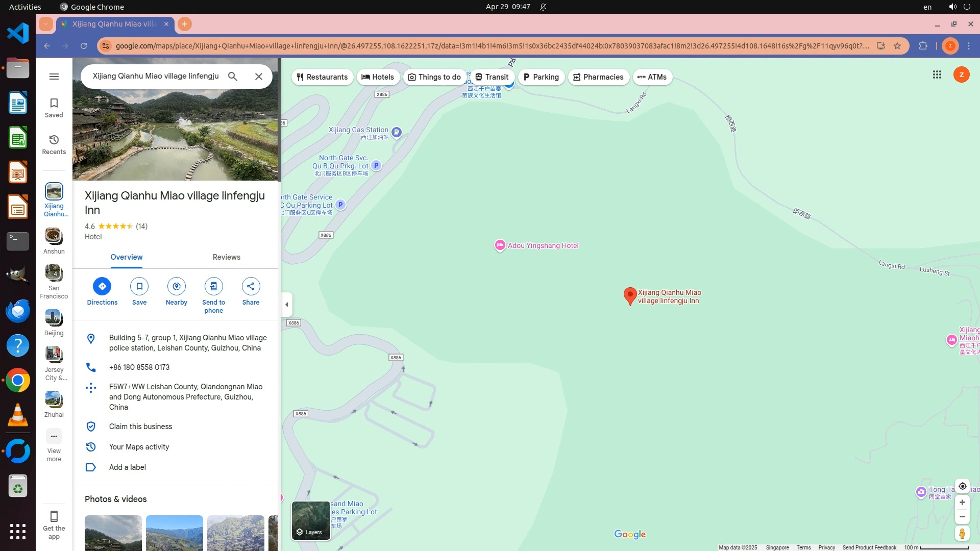Click the Directions icon button
The image size is (980, 551).
(x=102, y=286)
